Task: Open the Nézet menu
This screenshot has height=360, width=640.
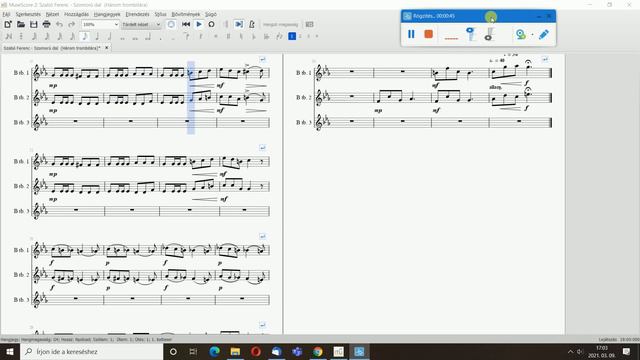Action: point(52,14)
